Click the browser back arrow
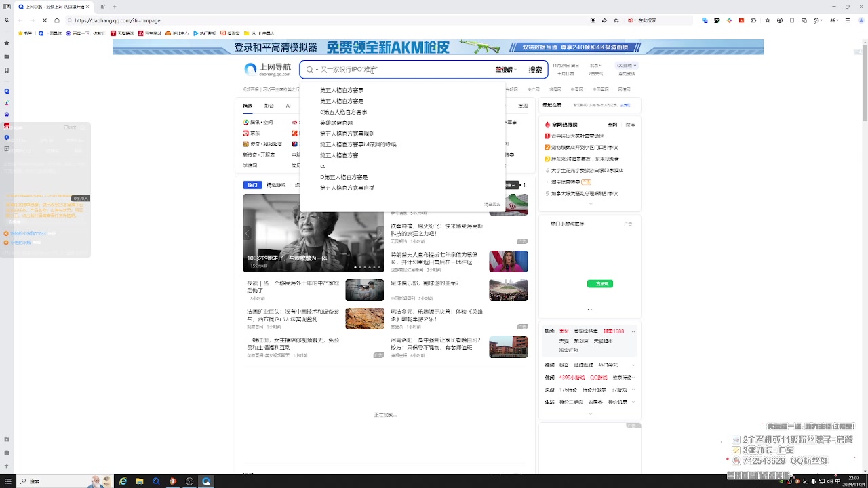868x488 pixels. click(x=20, y=20)
